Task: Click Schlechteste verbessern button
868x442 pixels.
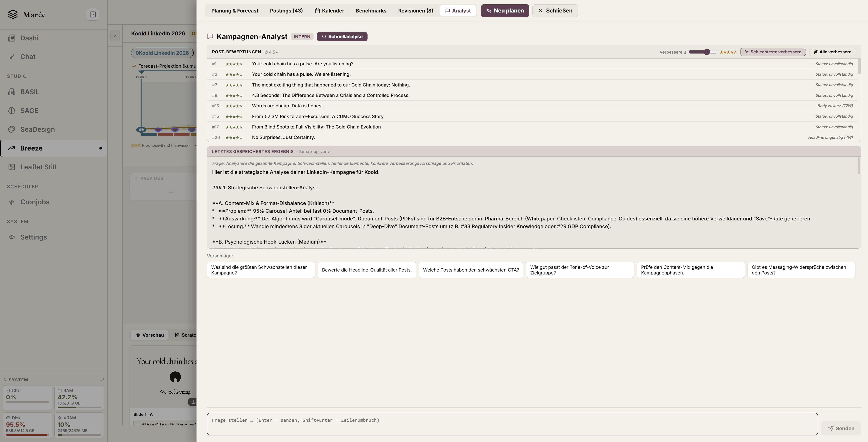Action: coord(773,52)
